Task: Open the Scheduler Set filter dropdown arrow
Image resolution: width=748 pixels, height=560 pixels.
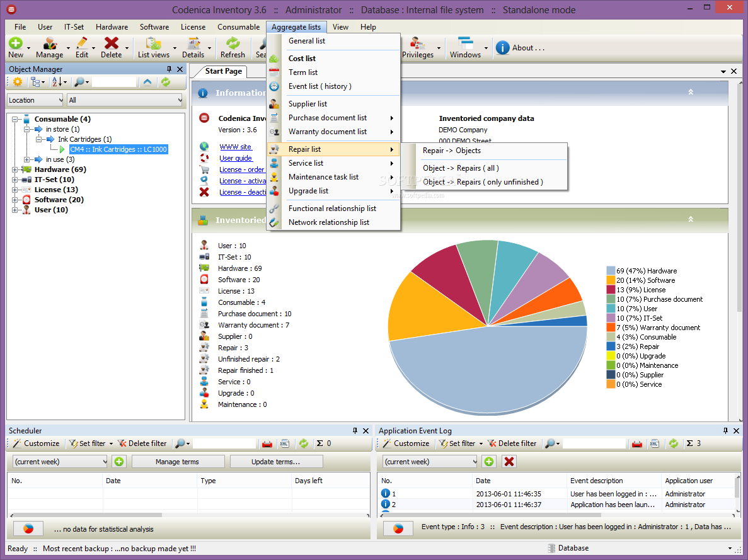Action: point(111,443)
